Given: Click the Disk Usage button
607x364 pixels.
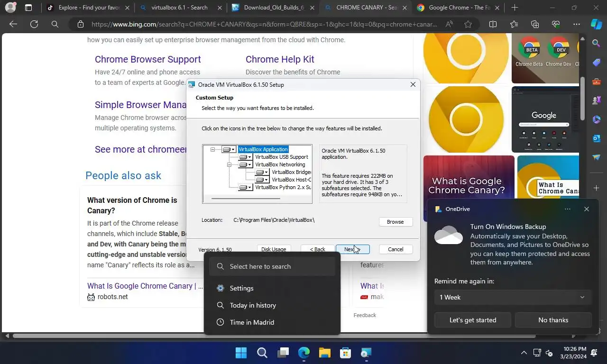Looking at the screenshot, I should (274, 249).
